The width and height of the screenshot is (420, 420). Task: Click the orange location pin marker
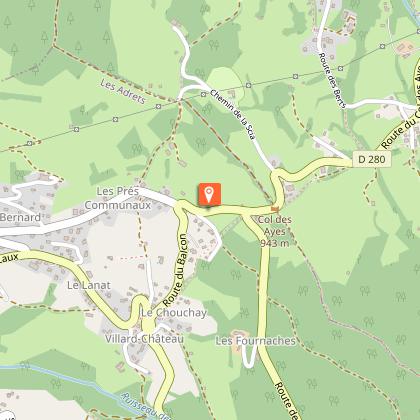209,195
